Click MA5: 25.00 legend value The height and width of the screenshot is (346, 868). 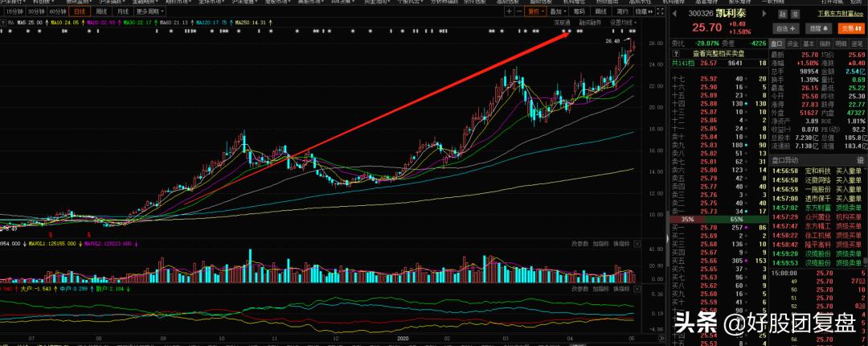[x=30, y=23]
